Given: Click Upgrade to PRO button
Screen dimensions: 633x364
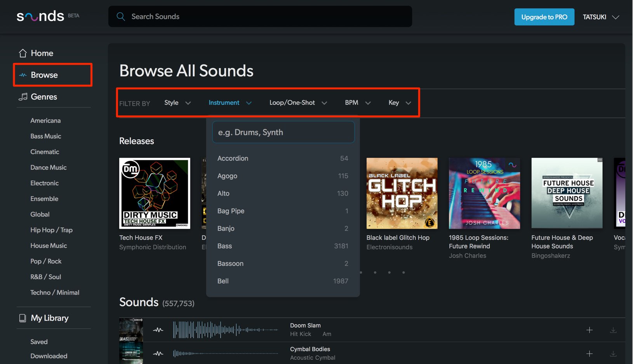Looking at the screenshot, I should [544, 17].
